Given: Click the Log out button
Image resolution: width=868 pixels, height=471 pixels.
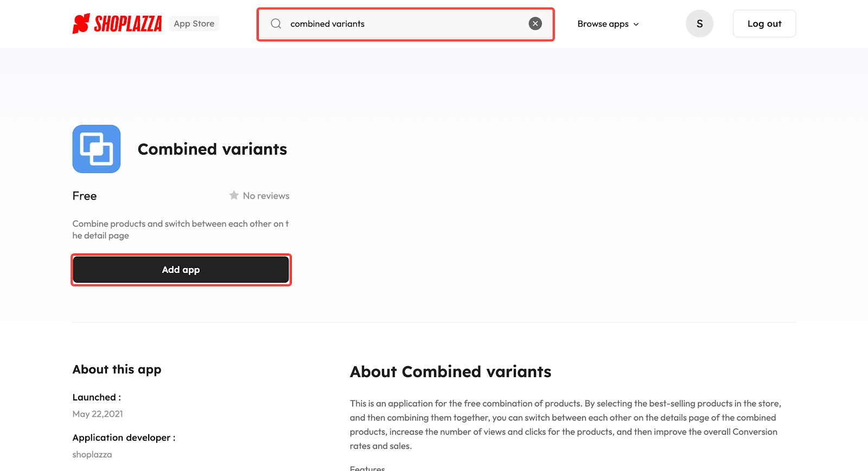Looking at the screenshot, I should [764, 24].
